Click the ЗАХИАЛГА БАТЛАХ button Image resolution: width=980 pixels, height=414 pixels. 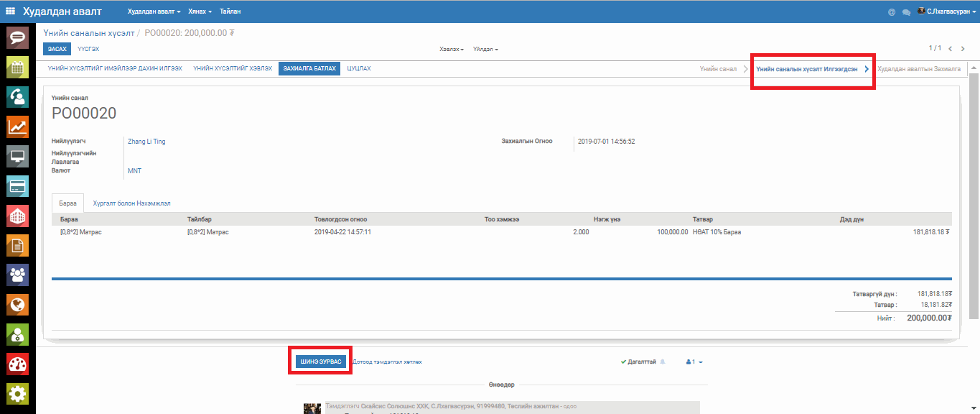pyautogui.click(x=309, y=68)
